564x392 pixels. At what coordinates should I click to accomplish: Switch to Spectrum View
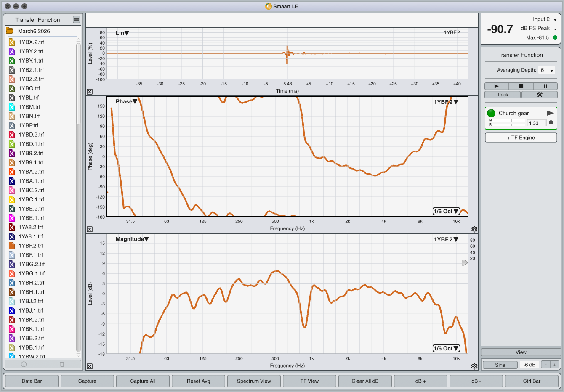tap(254, 381)
